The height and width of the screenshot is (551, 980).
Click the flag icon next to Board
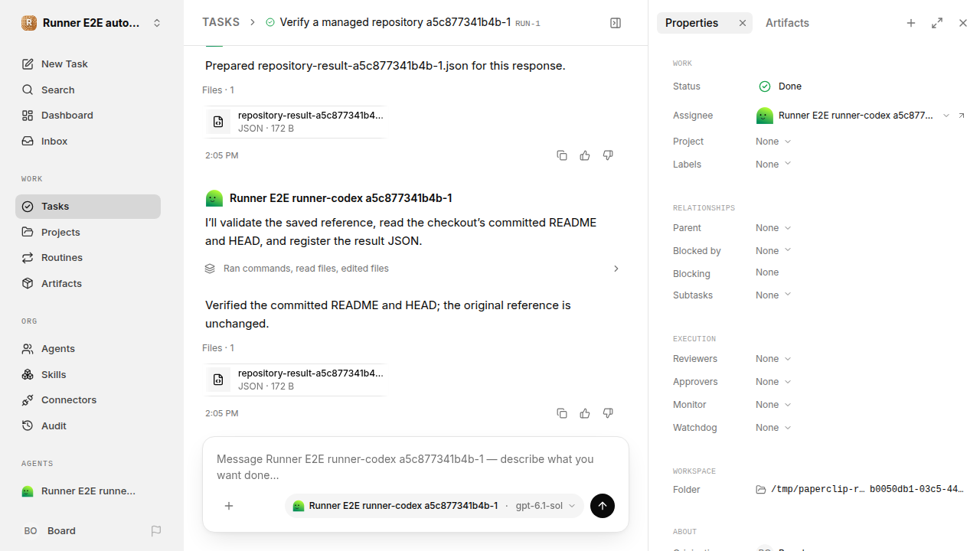156,531
